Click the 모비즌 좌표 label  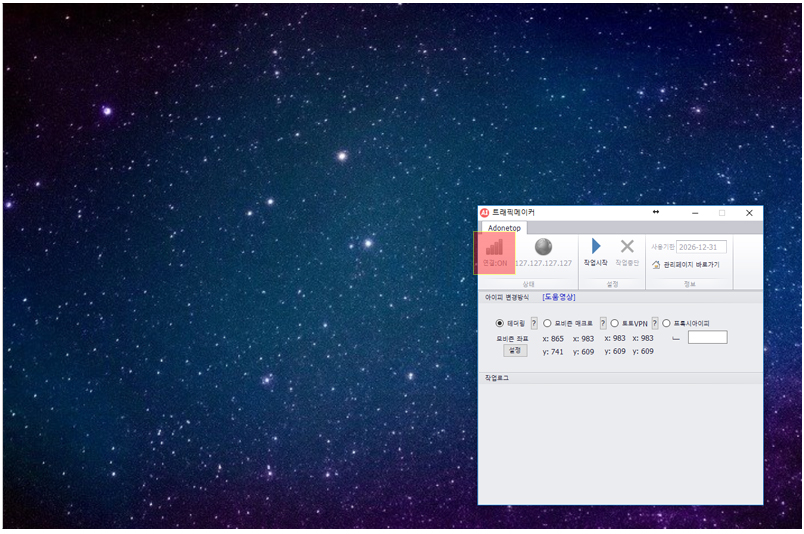point(512,339)
